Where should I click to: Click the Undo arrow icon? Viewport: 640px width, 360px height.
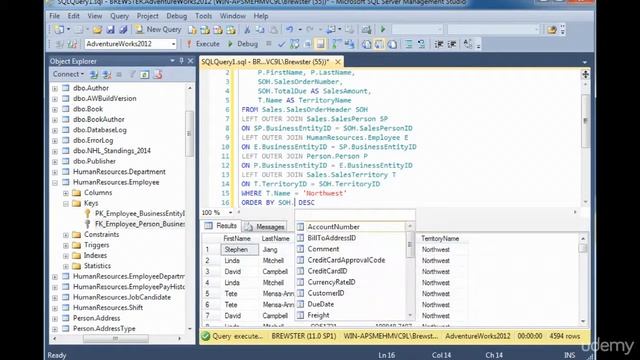pyautogui.click(x=289, y=29)
